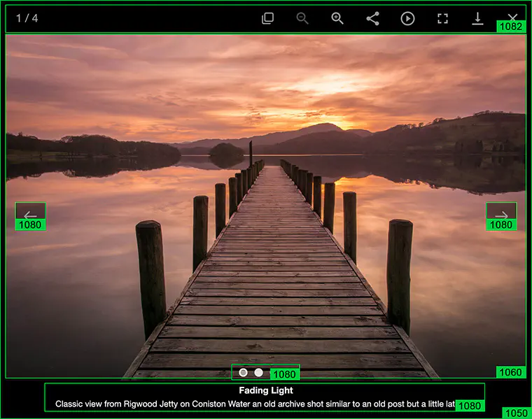
Task: Select the second slide pager dot
Action: click(x=258, y=373)
